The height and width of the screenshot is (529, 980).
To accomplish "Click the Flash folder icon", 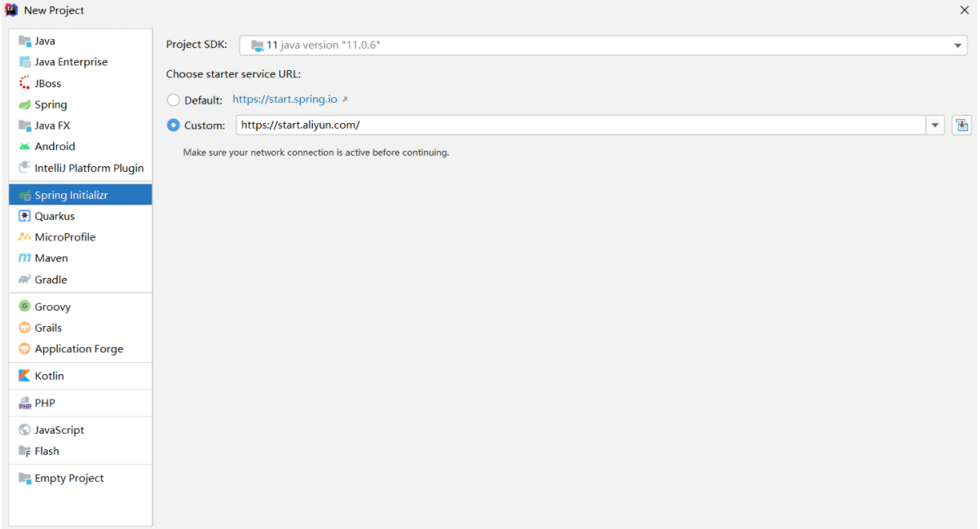I will (x=24, y=451).
